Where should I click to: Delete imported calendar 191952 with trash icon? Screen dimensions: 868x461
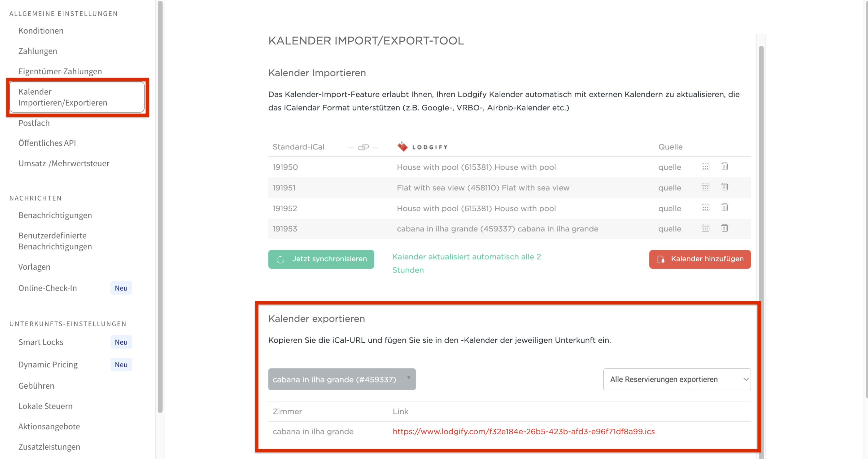[724, 208]
